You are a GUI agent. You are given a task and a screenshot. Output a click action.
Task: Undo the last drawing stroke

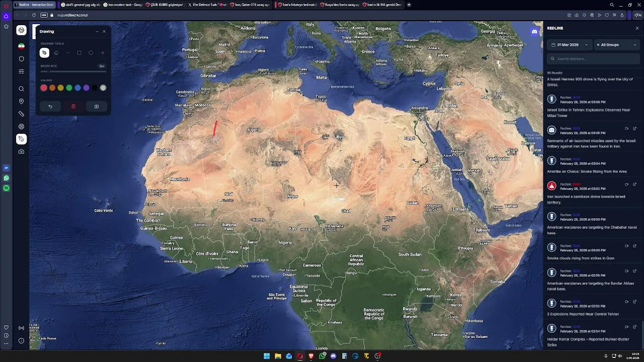pyautogui.click(x=50, y=107)
